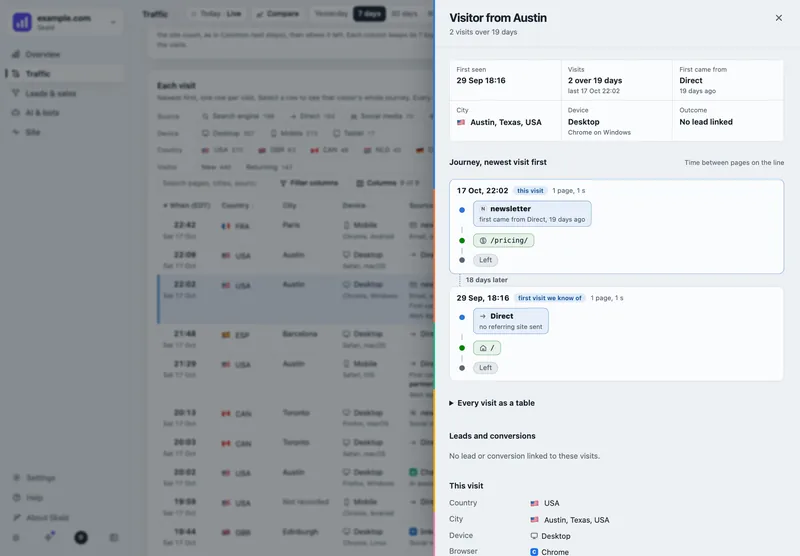Toggle the Mobile device filter chip
The width and height of the screenshot is (800, 556).
[x=294, y=133]
